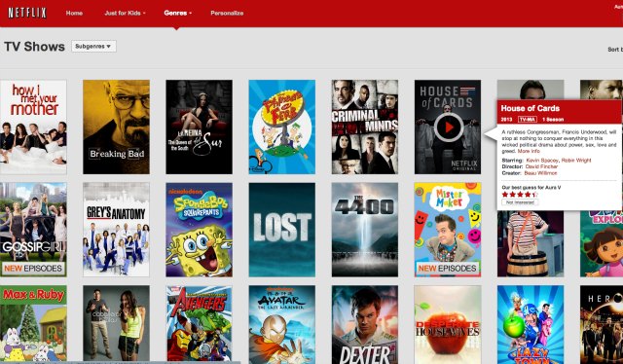The width and height of the screenshot is (623, 364).
Task: Click the TV-MA rating badge
Action: (528, 119)
